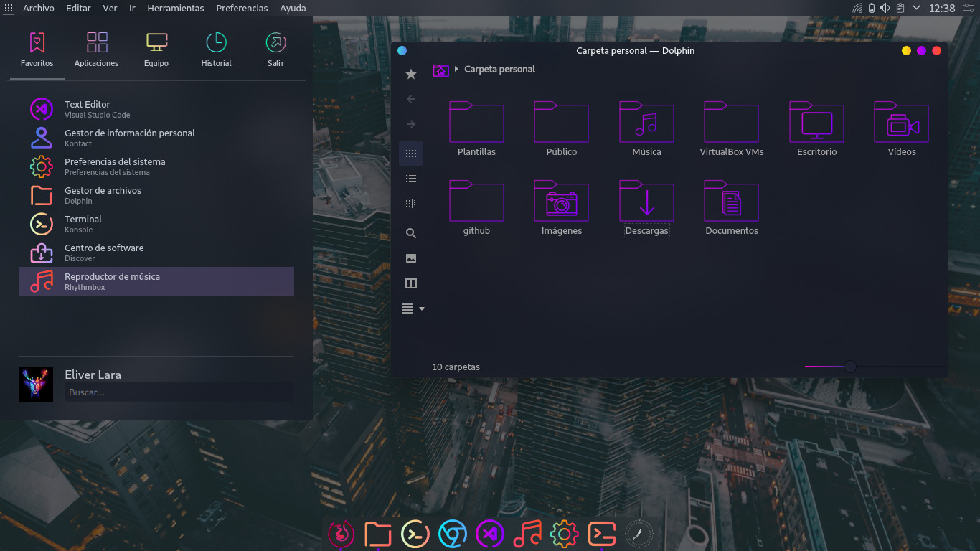This screenshot has height=551, width=980.
Task: Open Preferencias del sistema from favorites
Action: pos(115,166)
